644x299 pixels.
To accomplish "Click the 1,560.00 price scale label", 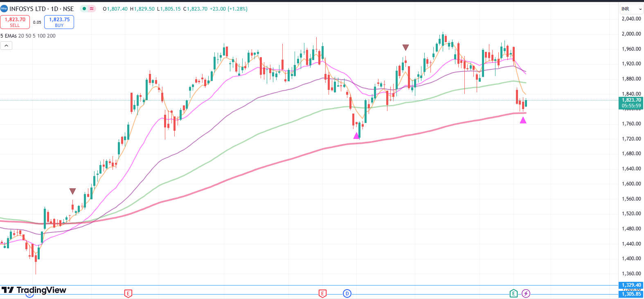I will point(631,199).
